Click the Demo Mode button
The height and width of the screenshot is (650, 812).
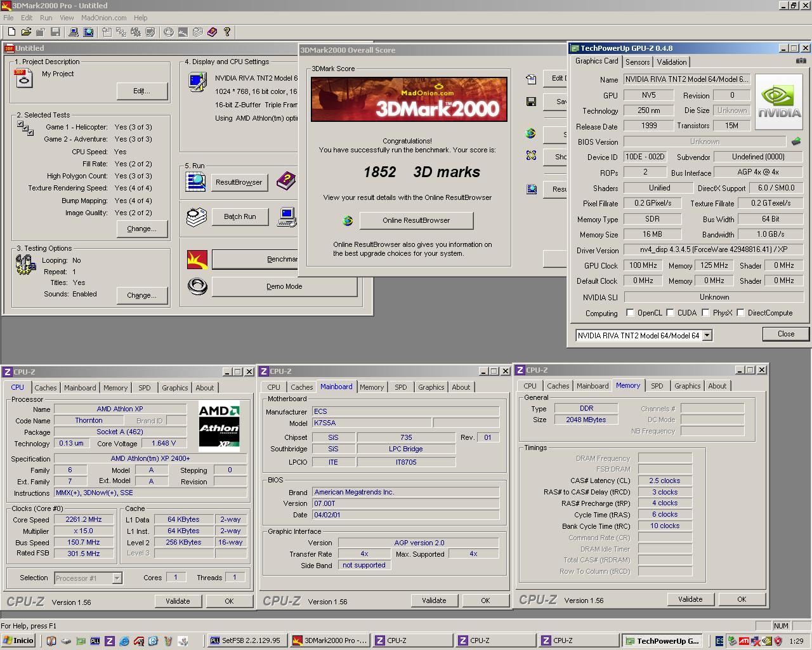click(x=284, y=286)
